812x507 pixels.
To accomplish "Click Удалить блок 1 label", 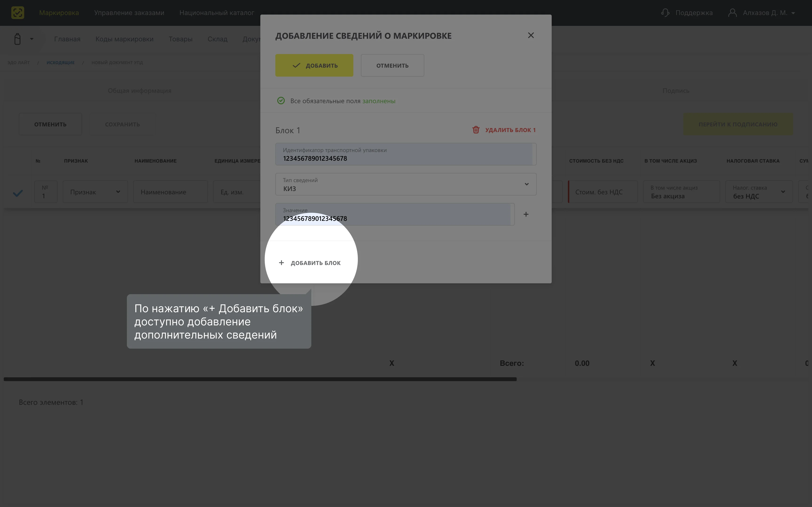I will pos(510,130).
